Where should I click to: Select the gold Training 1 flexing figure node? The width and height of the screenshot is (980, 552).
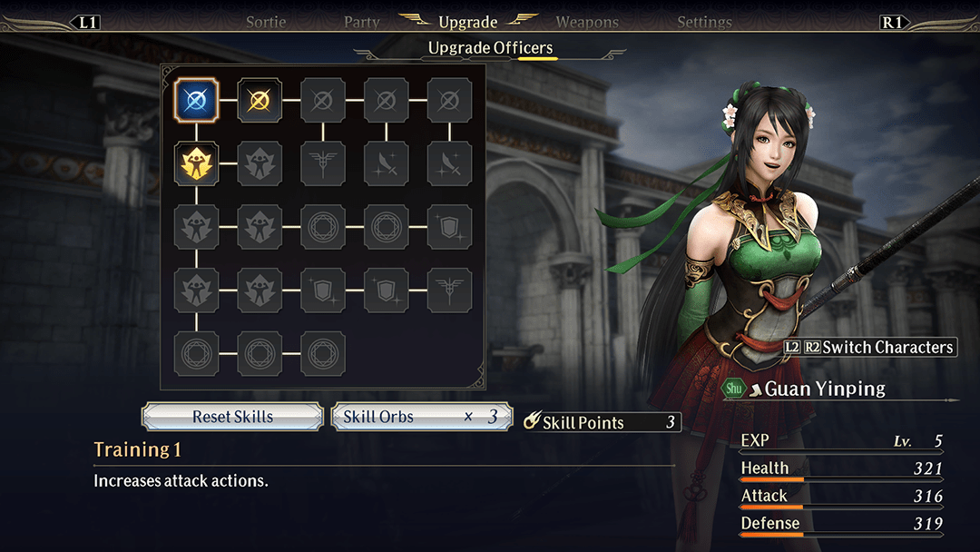[x=196, y=163]
